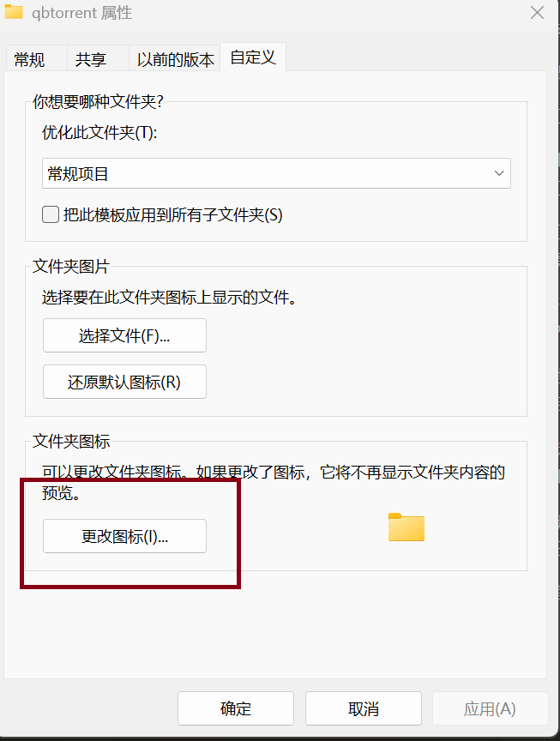Switch to the 常规 tab
The image size is (560, 741).
click(x=30, y=59)
